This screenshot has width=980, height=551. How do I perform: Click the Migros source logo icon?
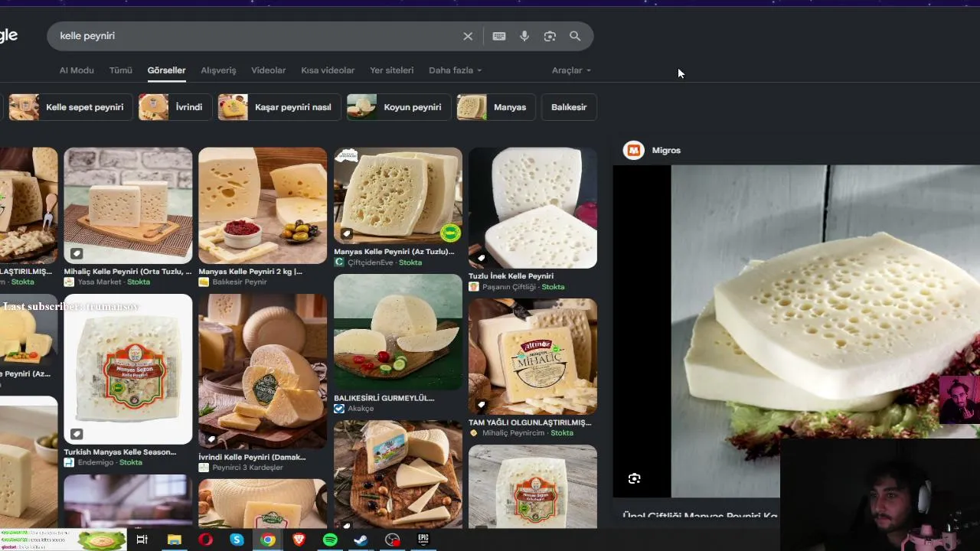click(633, 150)
